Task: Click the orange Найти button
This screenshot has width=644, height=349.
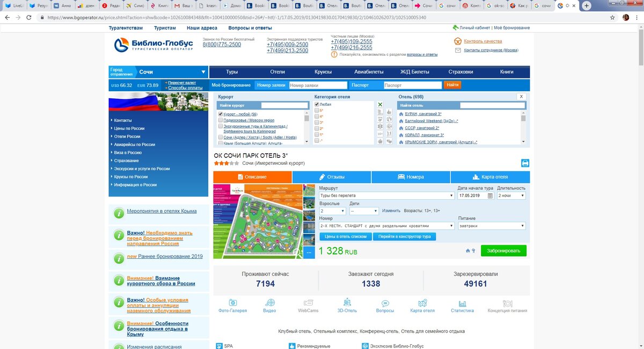Action: 452,85
